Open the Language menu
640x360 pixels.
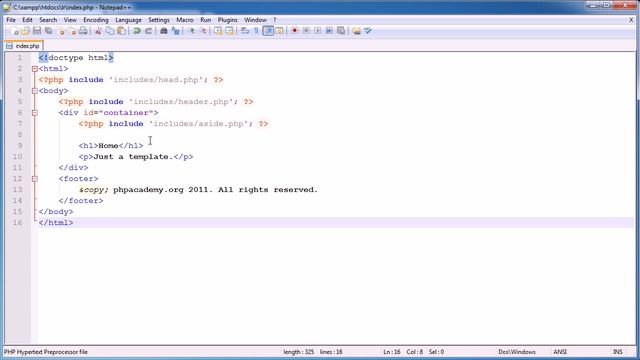[128, 20]
